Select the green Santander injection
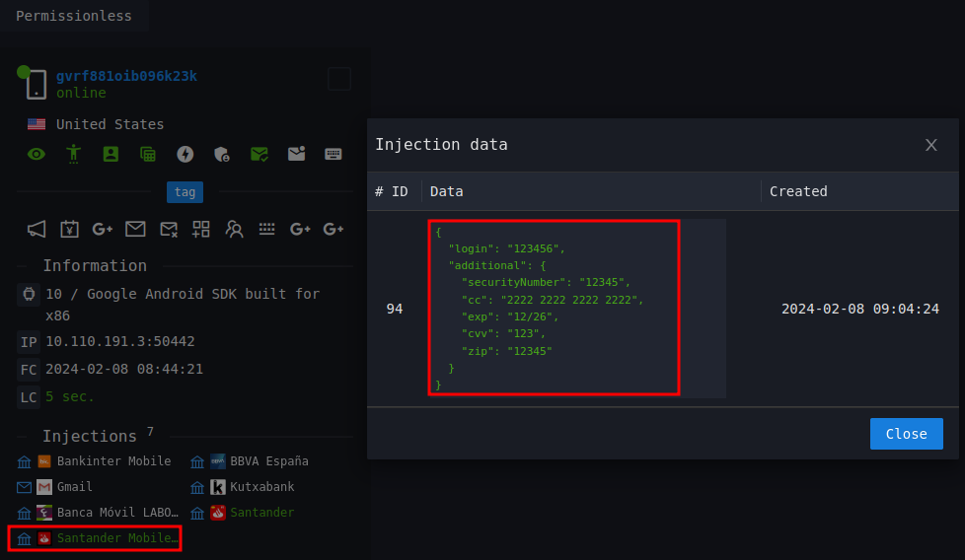965x560 pixels. [262, 513]
